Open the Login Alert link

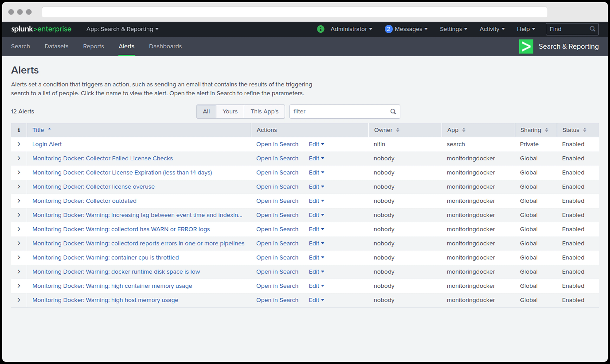pyautogui.click(x=47, y=144)
